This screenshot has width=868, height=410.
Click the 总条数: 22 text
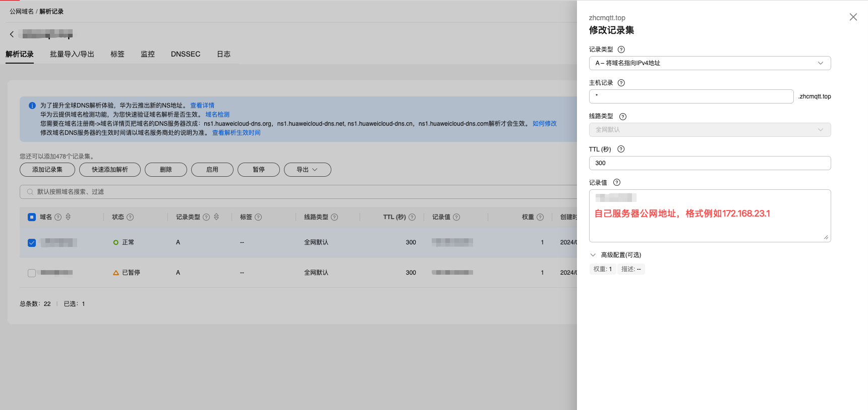35,304
